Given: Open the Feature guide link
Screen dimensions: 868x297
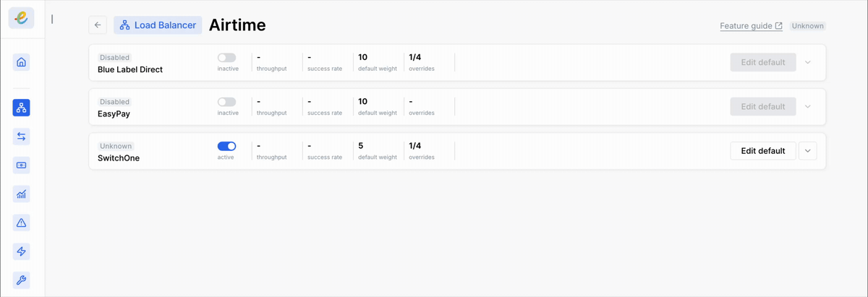Looking at the screenshot, I should (x=751, y=26).
